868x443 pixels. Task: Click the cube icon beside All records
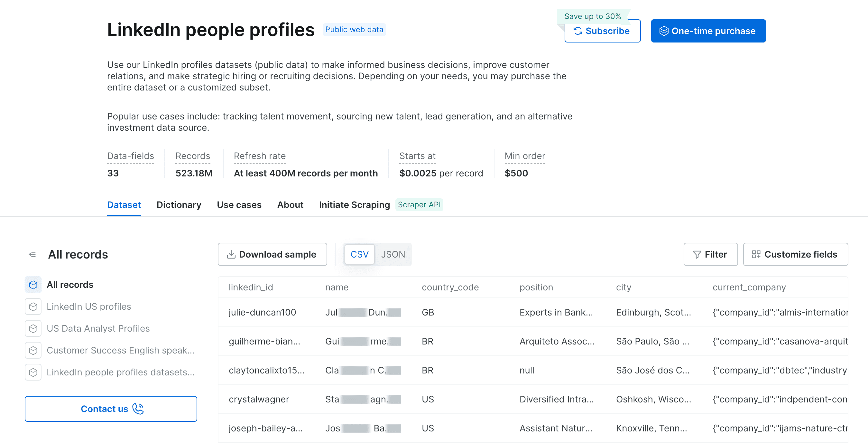[33, 284]
